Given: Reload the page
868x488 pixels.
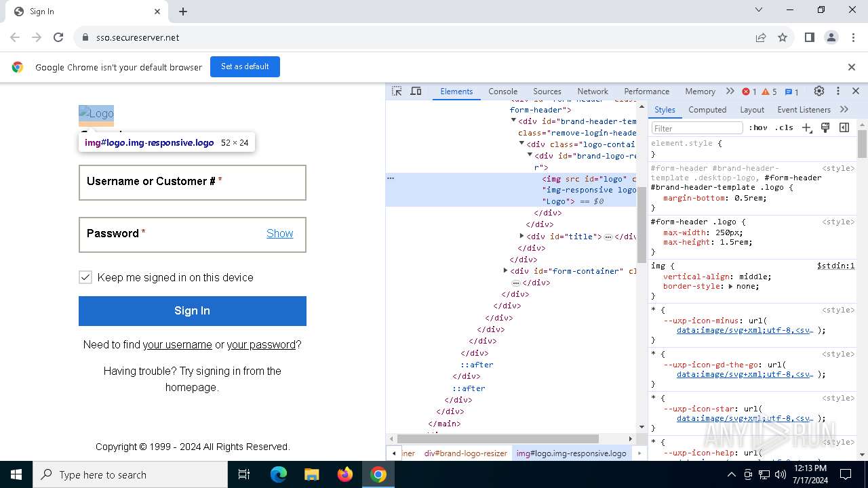Looking at the screenshot, I should [x=58, y=37].
